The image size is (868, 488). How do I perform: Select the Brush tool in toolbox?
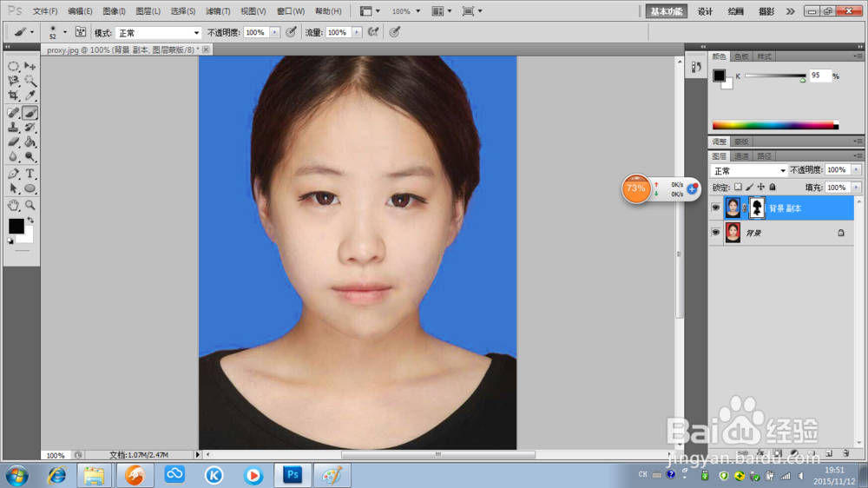(x=30, y=113)
